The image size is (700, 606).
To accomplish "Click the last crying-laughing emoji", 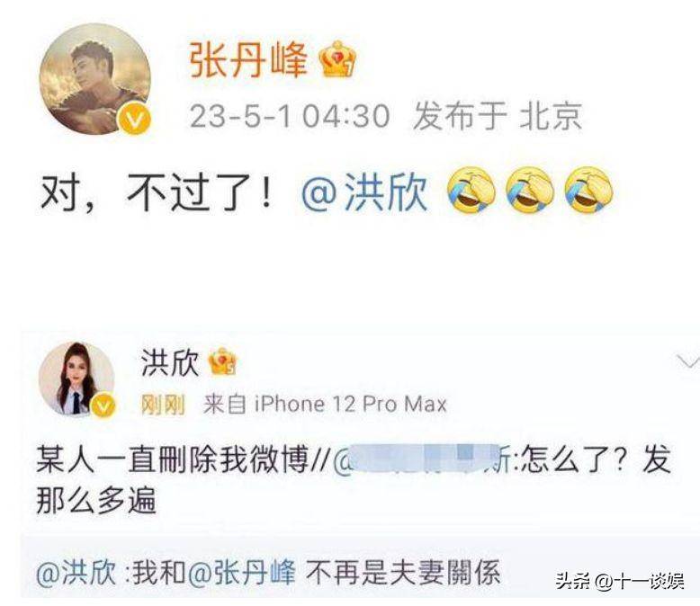I will coord(588,190).
